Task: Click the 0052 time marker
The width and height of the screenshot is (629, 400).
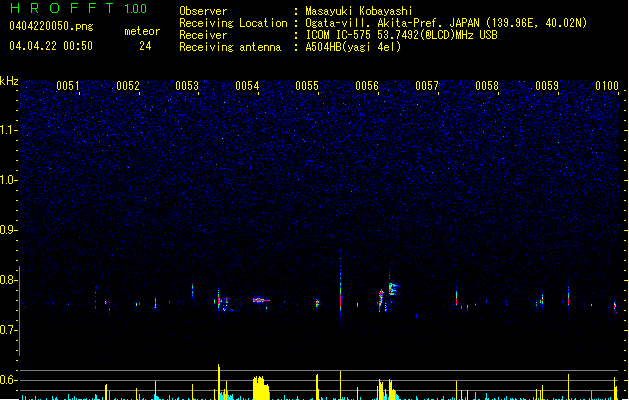Action: click(x=128, y=86)
